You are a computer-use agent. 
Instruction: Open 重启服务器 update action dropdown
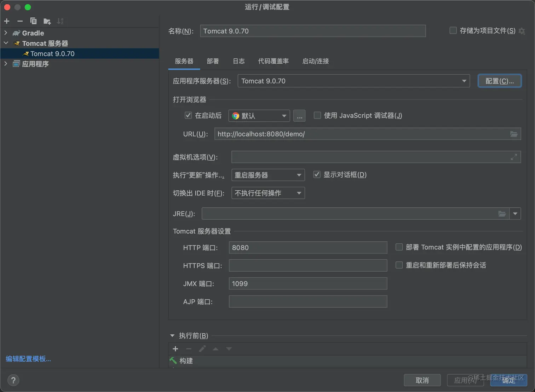point(268,175)
